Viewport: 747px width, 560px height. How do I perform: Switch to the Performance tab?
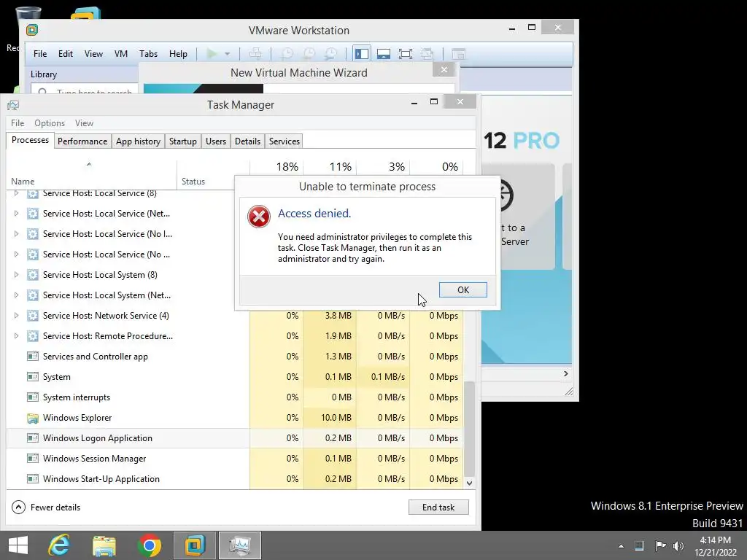click(x=82, y=141)
